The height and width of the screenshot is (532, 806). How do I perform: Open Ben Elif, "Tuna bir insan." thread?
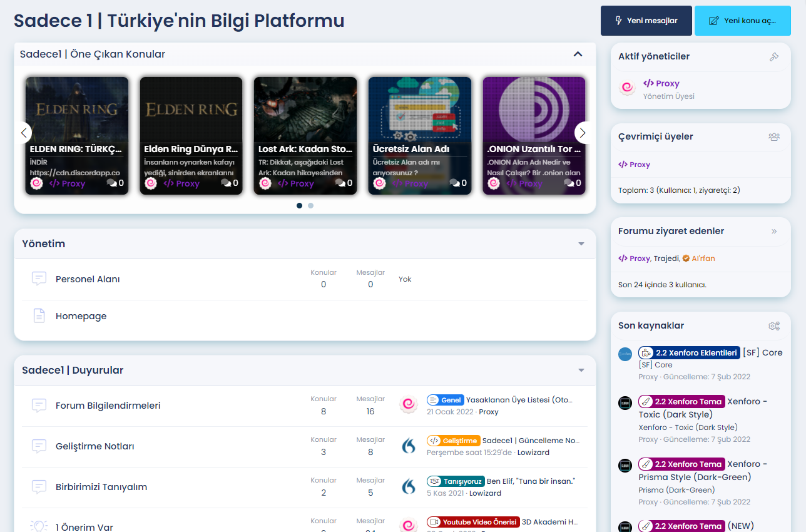pyautogui.click(x=531, y=481)
